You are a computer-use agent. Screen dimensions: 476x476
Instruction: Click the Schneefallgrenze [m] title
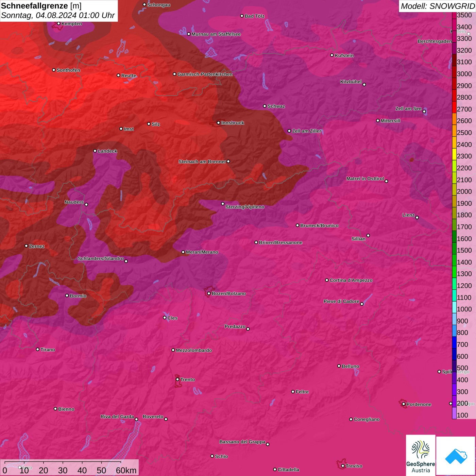(41, 6)
